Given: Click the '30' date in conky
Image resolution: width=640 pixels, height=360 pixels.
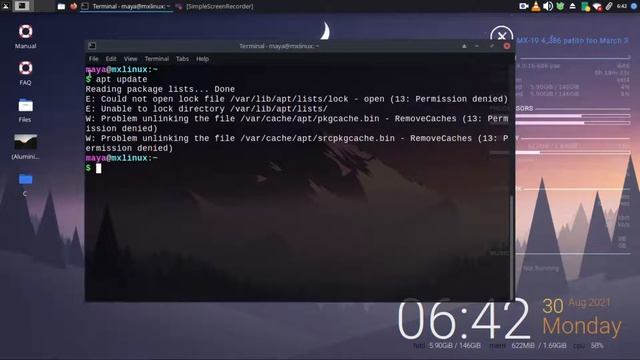Looking at the screenshot, I should pos(553,306).
